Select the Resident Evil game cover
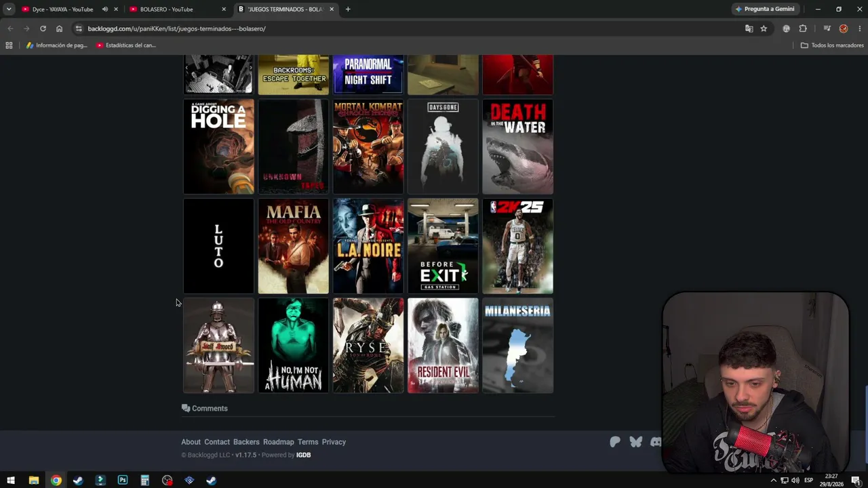The width and height of the screenshot is (868, 488). point(443,346)
